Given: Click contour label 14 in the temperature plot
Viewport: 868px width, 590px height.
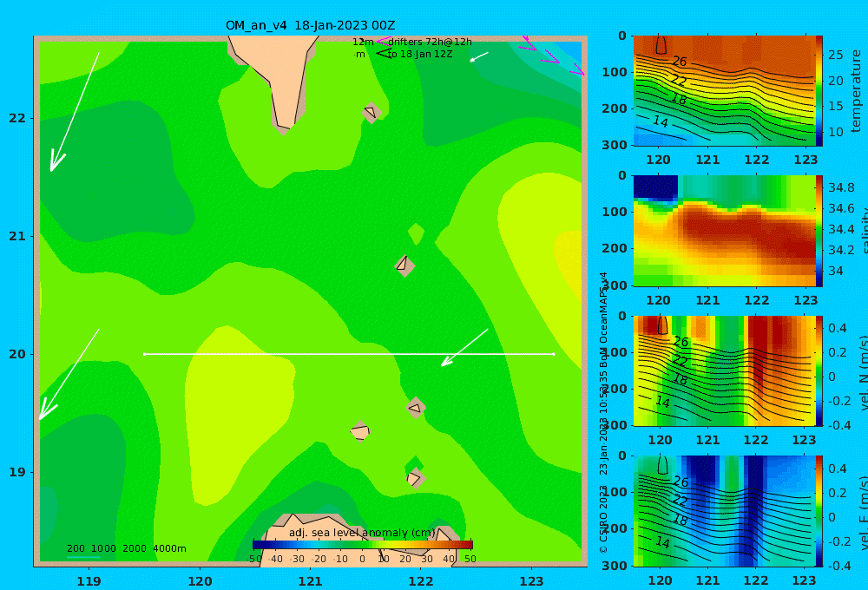Looking at the screenshot, I should pyautogui.click(x=661, y=121).
